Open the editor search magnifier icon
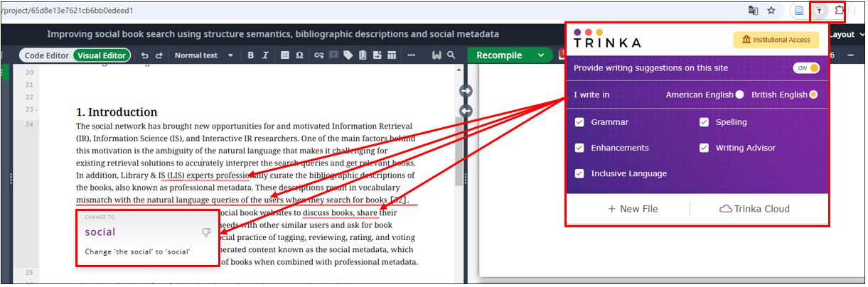This screenshot has height=287, width=868. coord(451,55)
